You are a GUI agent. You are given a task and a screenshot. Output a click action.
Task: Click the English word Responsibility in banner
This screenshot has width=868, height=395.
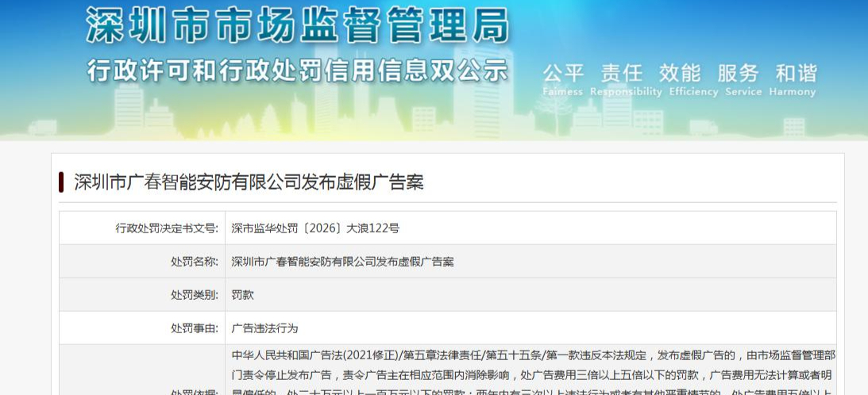click(626, 92)
